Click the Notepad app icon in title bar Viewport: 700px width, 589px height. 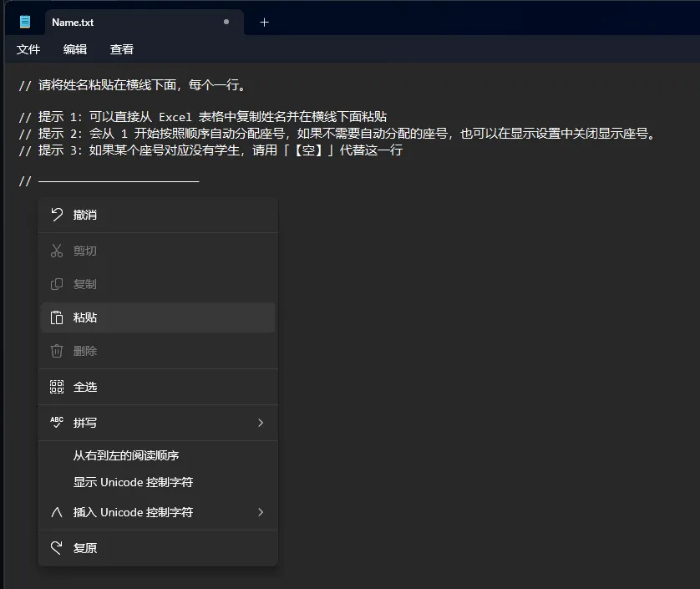pos(25,22)
